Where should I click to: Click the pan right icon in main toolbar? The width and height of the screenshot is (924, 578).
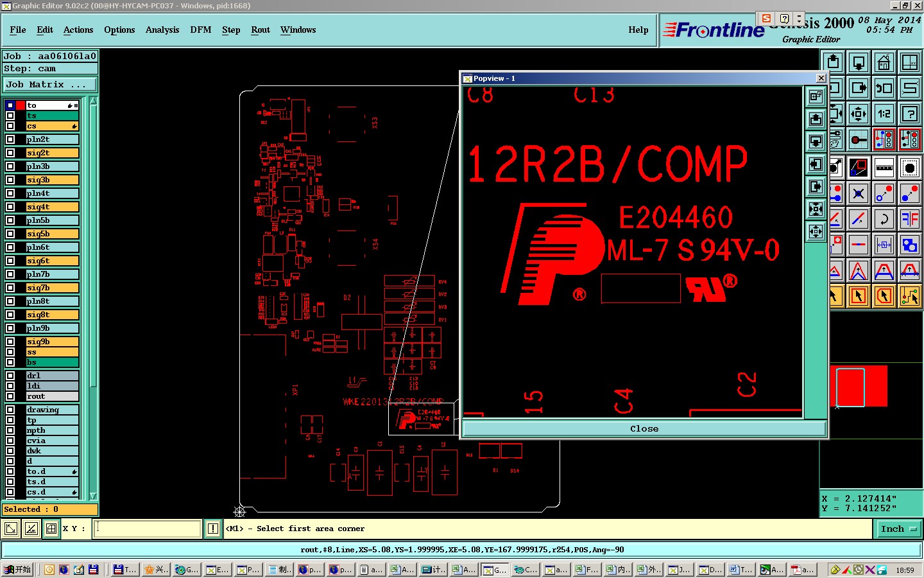859,88
